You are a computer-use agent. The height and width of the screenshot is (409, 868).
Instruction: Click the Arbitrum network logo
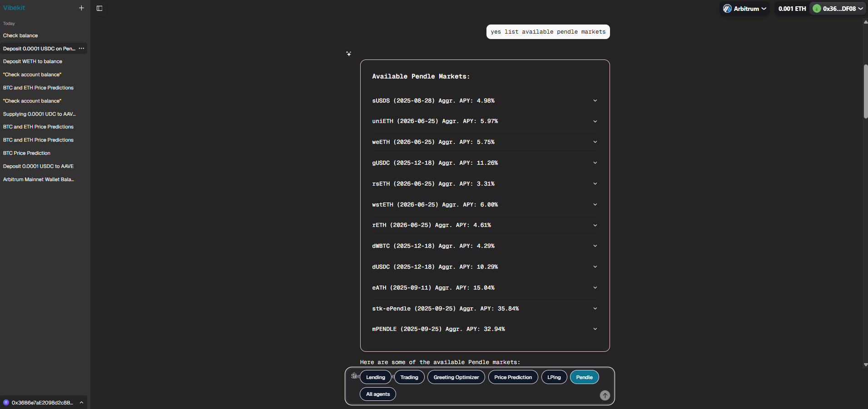(x=727, y=9)
